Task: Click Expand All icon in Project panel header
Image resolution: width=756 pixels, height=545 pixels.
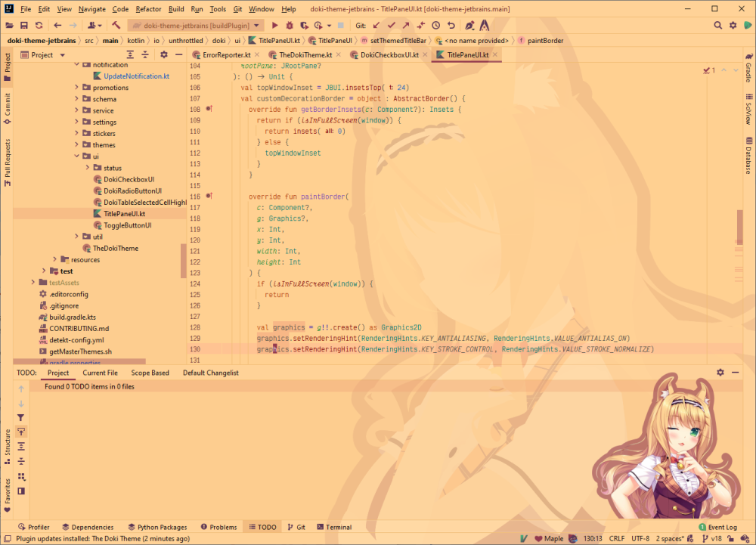Action: 130,55
